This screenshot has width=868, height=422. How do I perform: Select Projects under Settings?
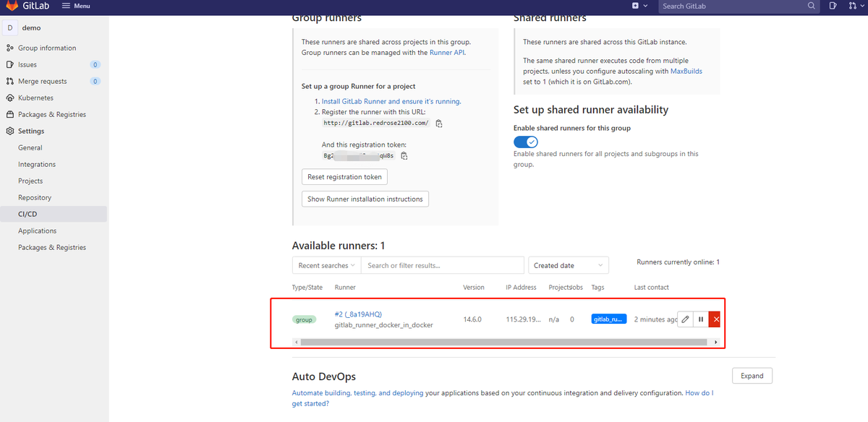[x=30, y=181]
